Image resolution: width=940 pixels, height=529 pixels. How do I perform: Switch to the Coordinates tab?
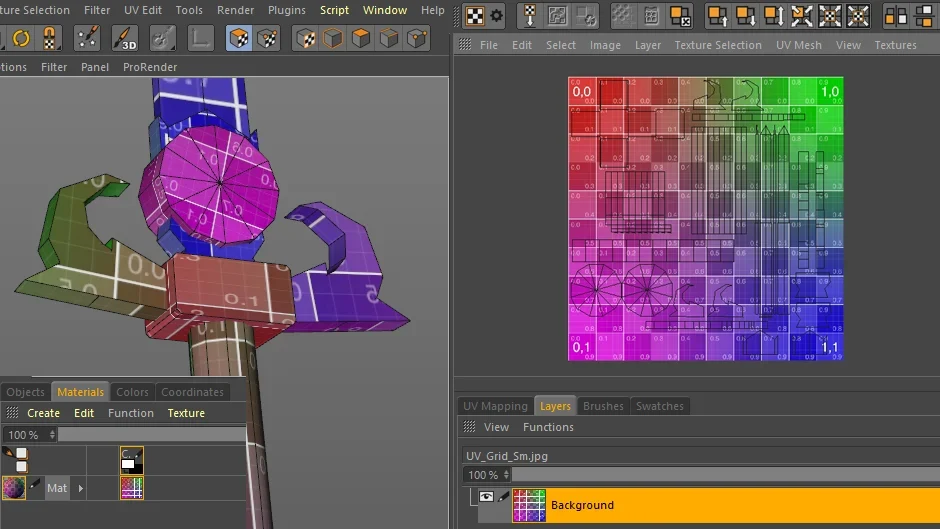(192, 392)
